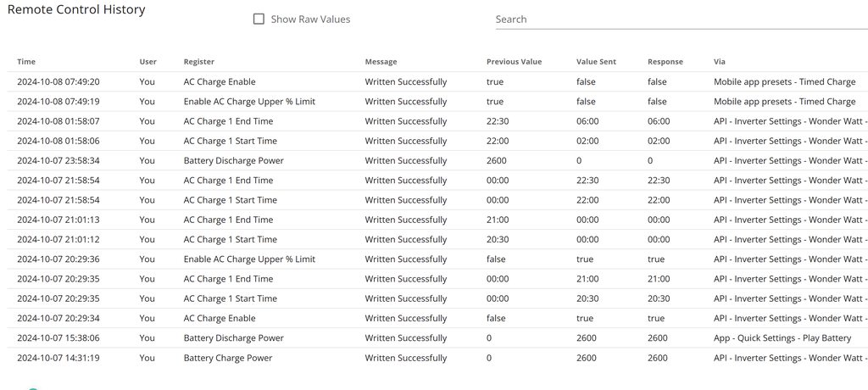Image resolution: width=868 pixels, height=390 pixels.
Task: Click the 2024-10-07 14:31:19 timestamp cell
Action: pyautogui.click(x=58, y=358)
